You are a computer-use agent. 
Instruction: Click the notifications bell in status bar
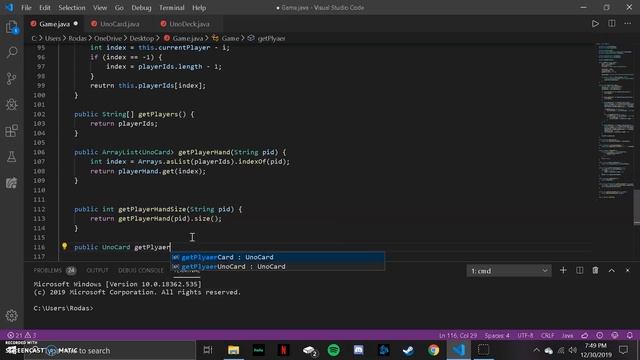630,335
